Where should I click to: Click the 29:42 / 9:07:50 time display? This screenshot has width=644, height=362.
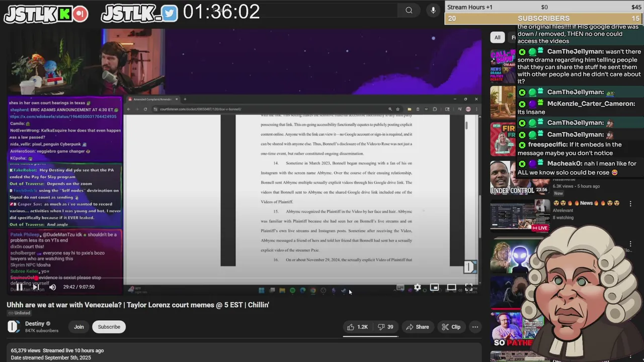pos(79,287)
